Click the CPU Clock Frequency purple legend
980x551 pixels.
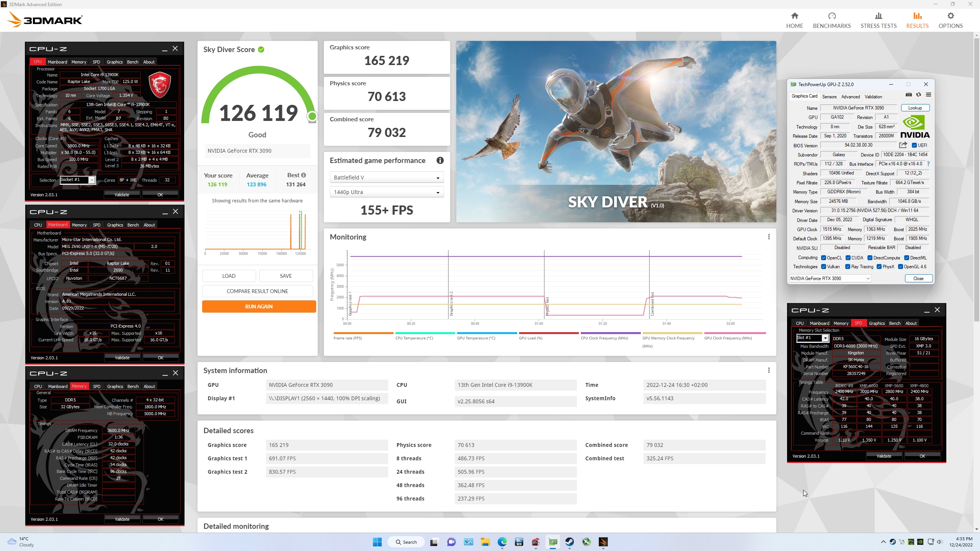(x=611, y=336)
